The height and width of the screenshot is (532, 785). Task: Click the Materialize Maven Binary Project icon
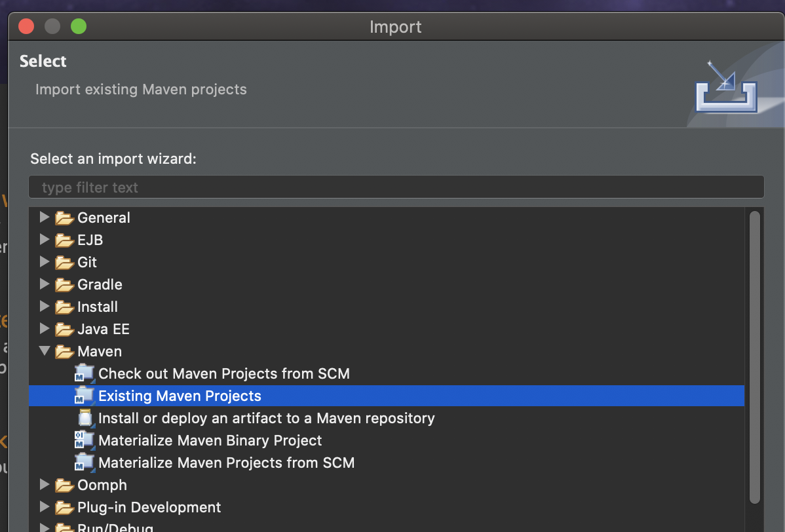click(84, 440)
